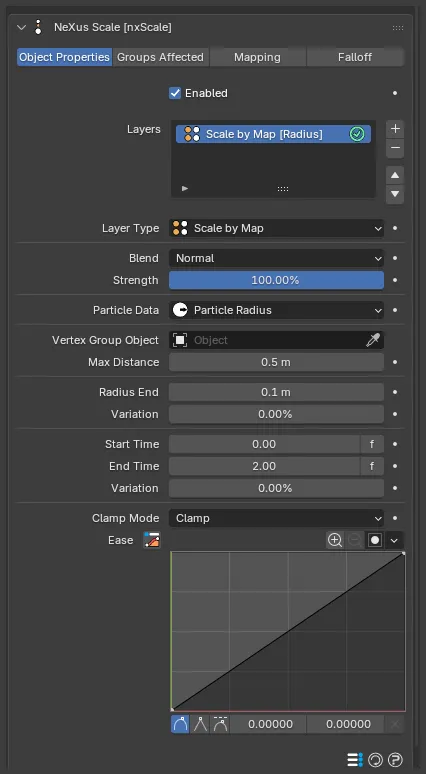Animate the Start Time property dot
The width and height of the screenshot is (426, 774).
pos(395,444)
